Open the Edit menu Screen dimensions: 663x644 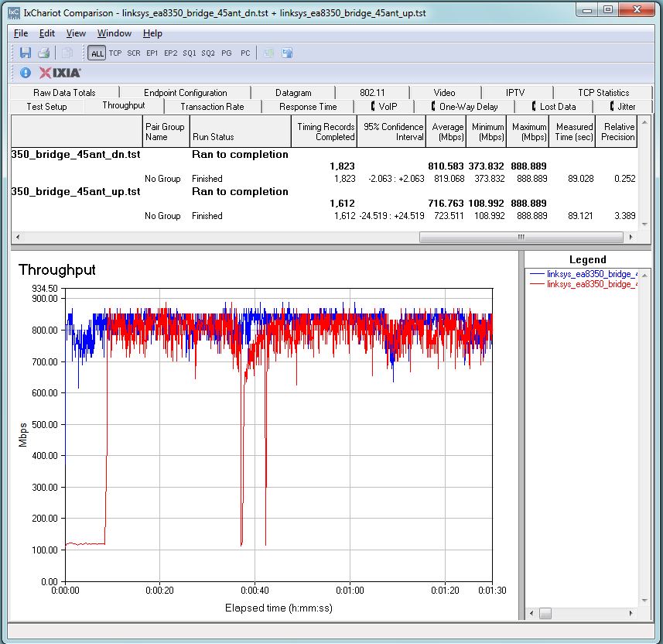tap(47, 33)
